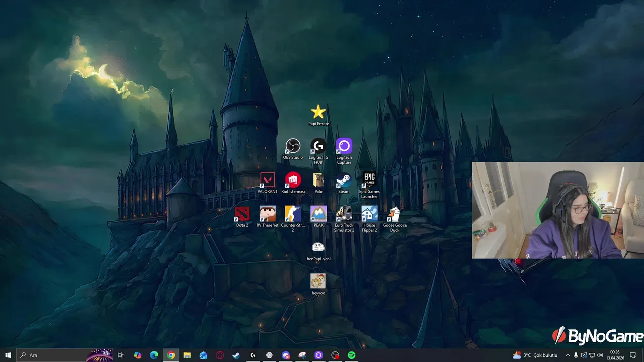Open Microsoft Edge from the taskbar
The height and width of the screenshot is (362, 644).
point(154,355)
